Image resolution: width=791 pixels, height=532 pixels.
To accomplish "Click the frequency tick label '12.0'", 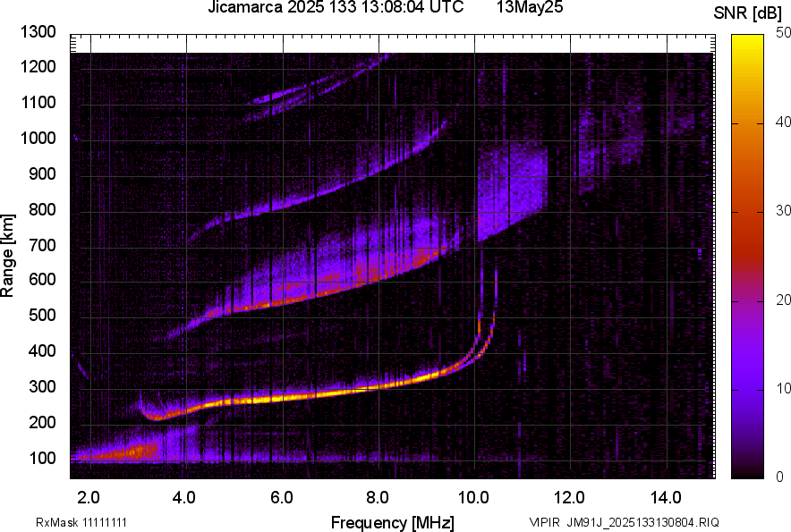I will pyautogui.click(x=569, y=498).
